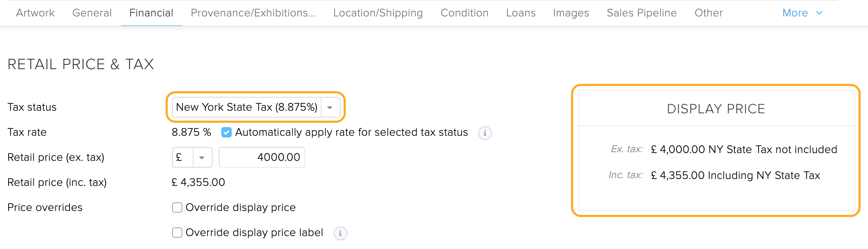The height and width of the screenshot is (249, 868).
Task: Open the Sales Pipeline tab
Action: point(641,13)
